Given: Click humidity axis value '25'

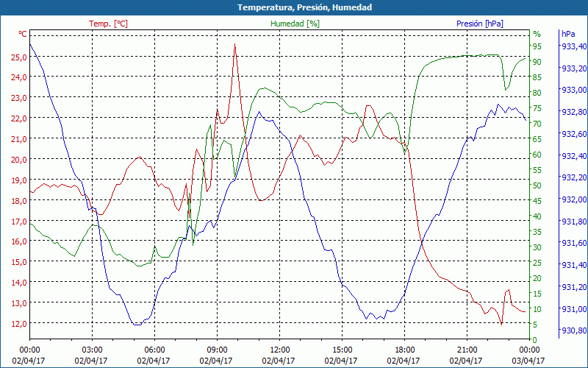Looking at the screenshot, I should click(537, 263).
